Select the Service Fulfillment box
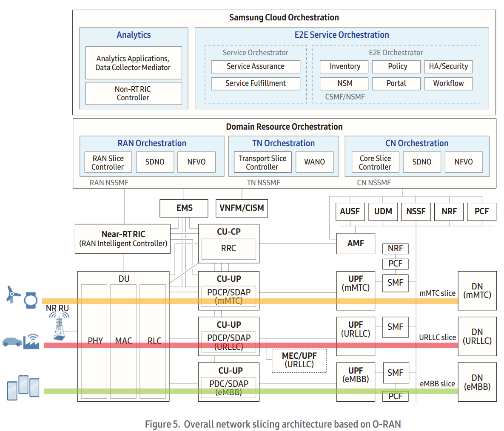504x431 pixels. point(256,83)
